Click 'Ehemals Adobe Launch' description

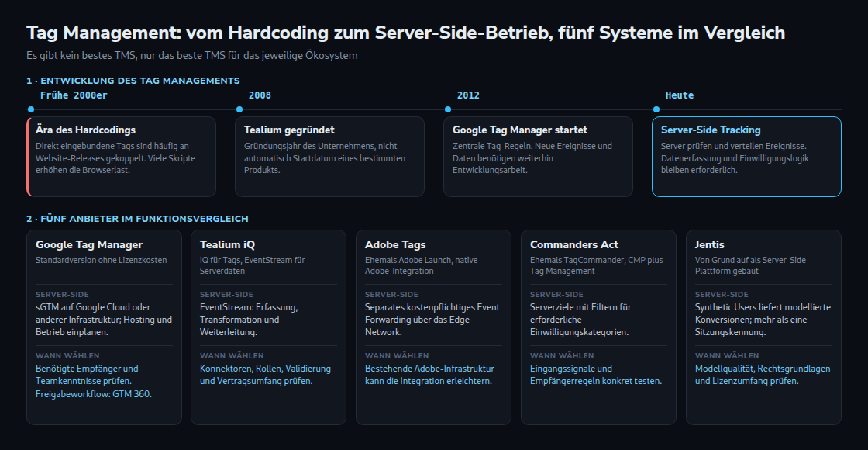[422, 265]
